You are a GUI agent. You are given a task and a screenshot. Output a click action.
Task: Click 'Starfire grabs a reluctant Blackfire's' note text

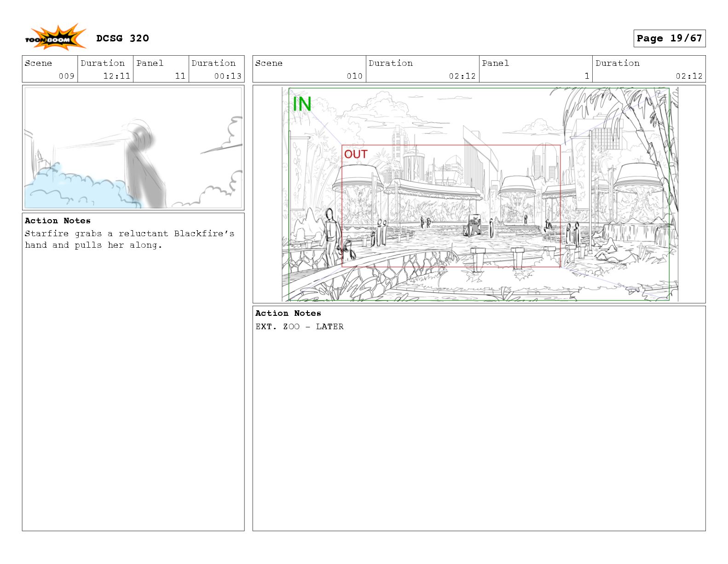coord(129,233)
